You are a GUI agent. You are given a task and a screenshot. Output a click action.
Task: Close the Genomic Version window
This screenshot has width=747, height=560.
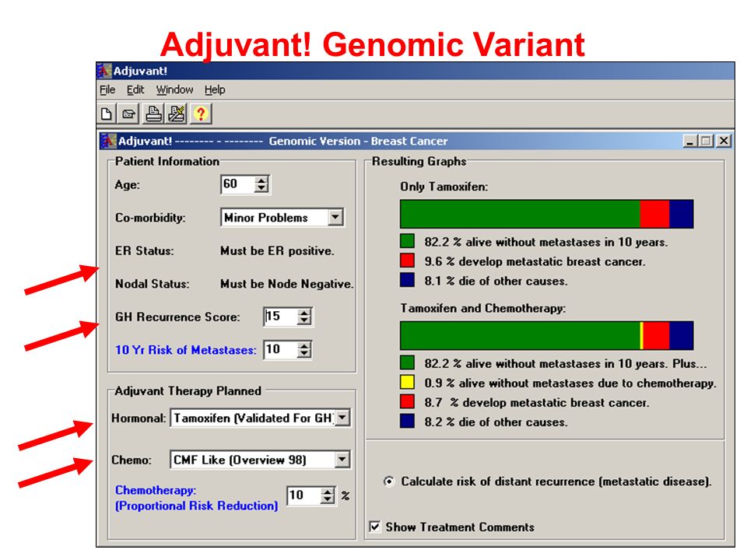(x=724, y=141)
